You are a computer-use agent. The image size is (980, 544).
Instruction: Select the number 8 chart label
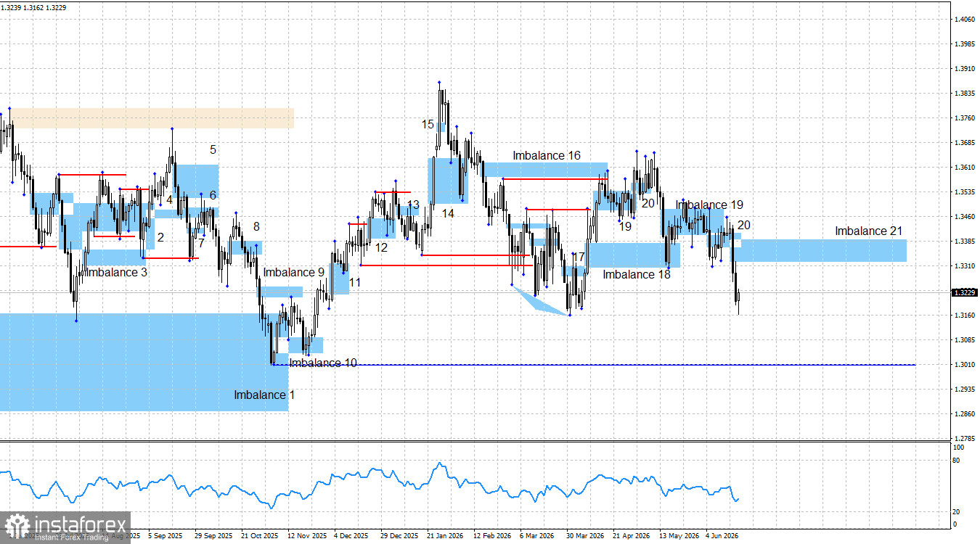(x=256, y=226)
